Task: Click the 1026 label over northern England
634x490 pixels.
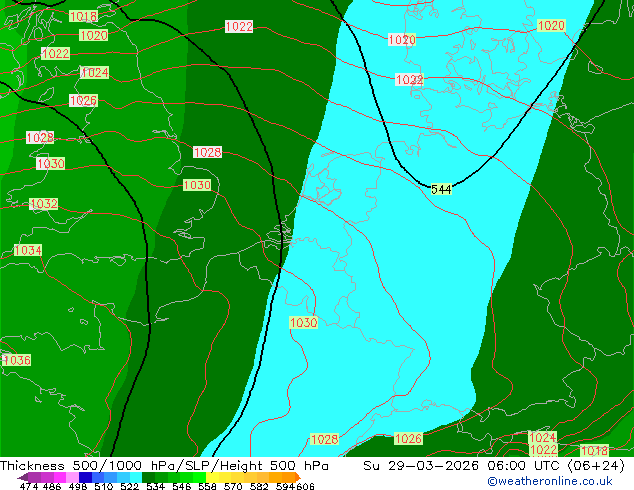Action: click(x=83, y=100)
